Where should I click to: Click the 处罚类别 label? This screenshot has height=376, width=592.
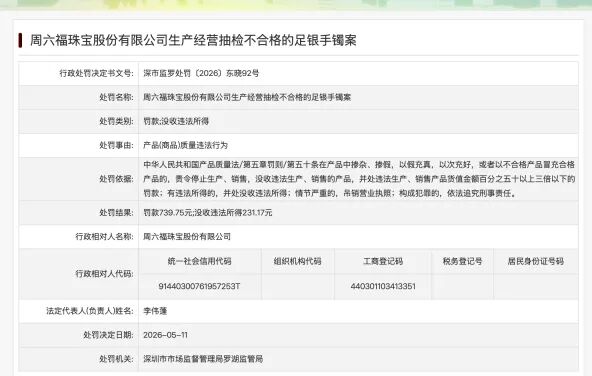pyautogui.click(x=116, y=121)
